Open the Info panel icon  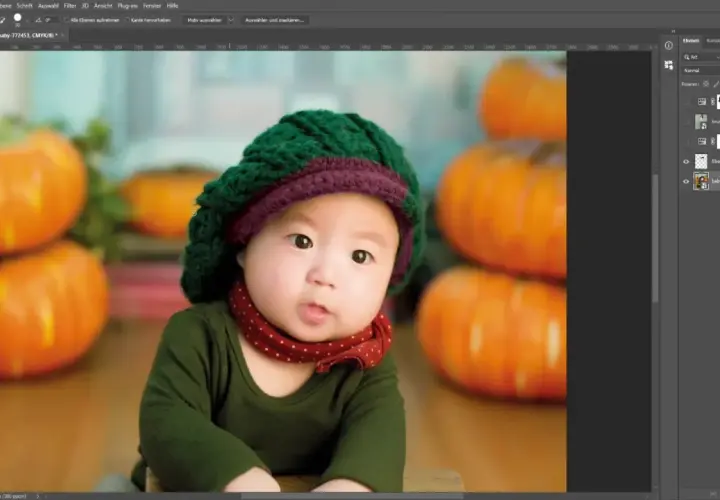(669, 45)
